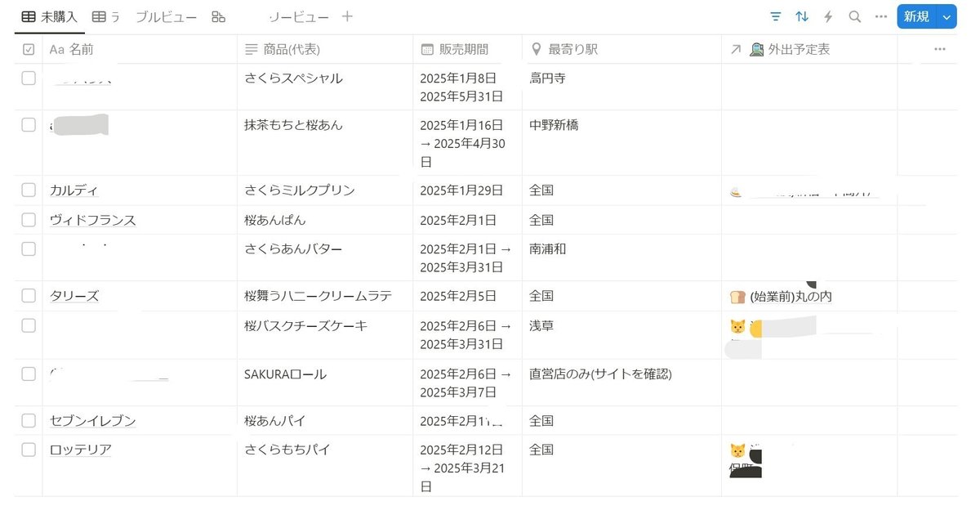Image resolution: width=980 pixels, height=506 pixels.
Task: Open the ロッテリア page
Action: click(80, 450)
